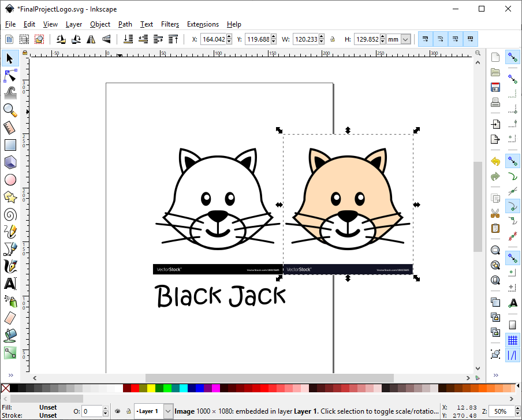Click the Cut scissors icon
The image size is (522, 420).
[495, 213]
